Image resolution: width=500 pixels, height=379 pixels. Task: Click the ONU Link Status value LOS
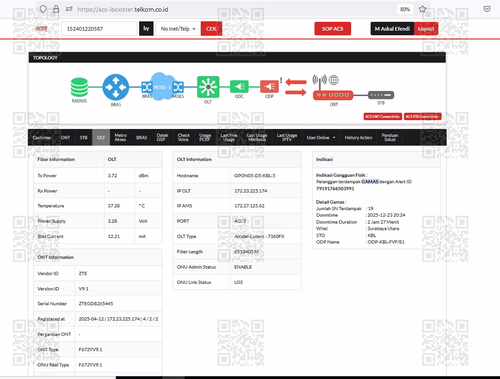click(x=238, y=282)
